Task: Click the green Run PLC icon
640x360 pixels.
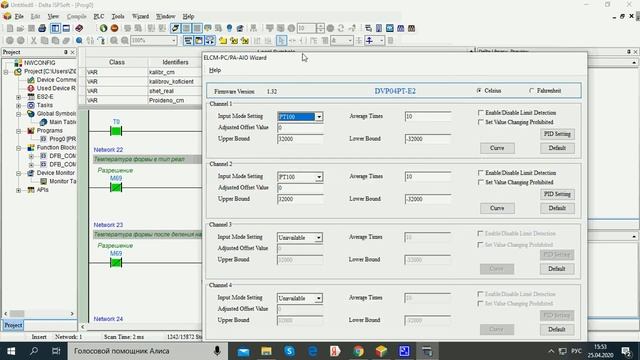Action: 104,28
